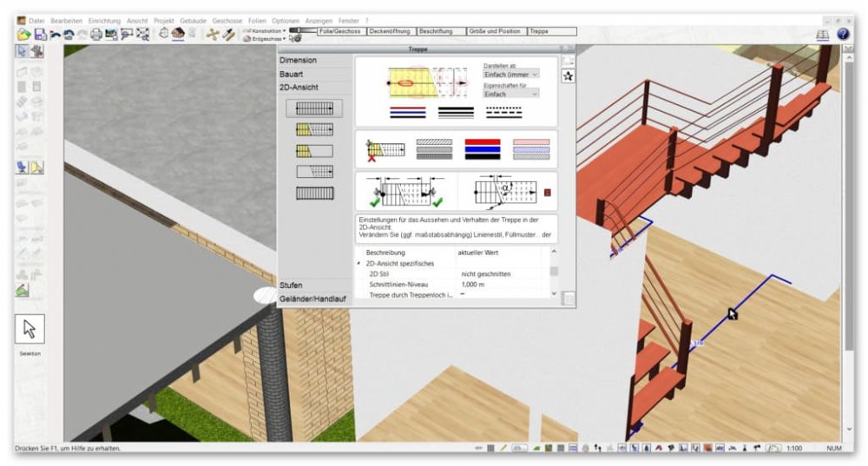The width and height of the screenshot is (868, 466).
Task: Click the Beschriftung toolbar button
Action: point(441,31)
